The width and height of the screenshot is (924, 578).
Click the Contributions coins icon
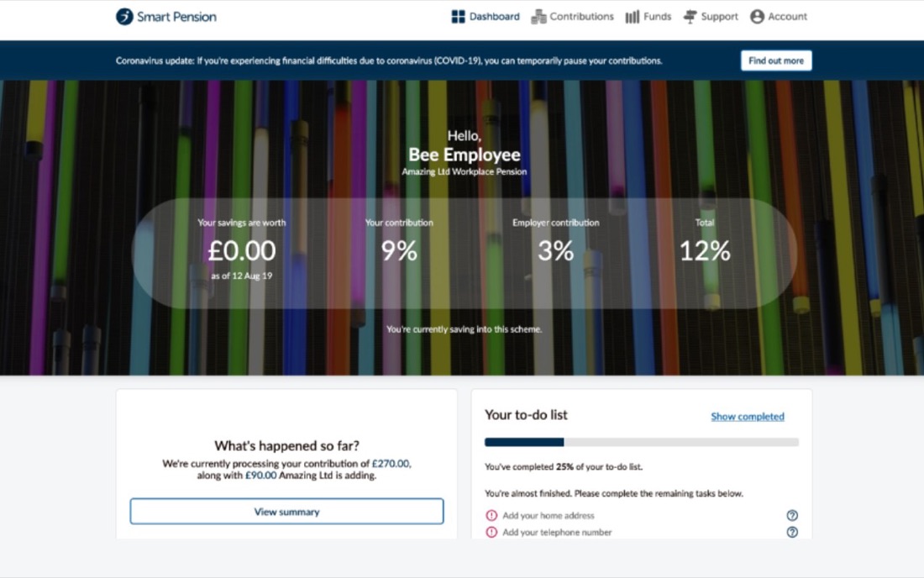[x=538, y=17]
